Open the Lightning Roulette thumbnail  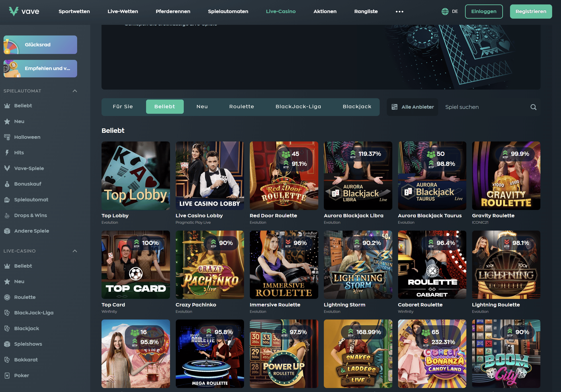(x=506, y=265)
